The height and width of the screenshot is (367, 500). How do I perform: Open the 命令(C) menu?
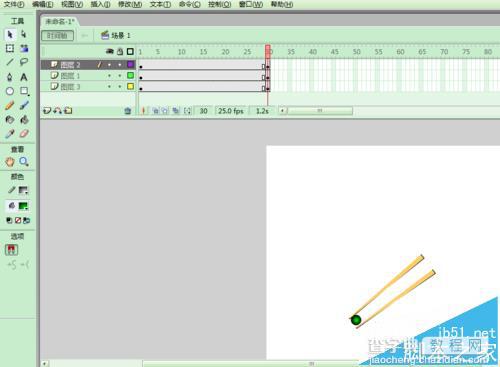[x=190, y=4]
